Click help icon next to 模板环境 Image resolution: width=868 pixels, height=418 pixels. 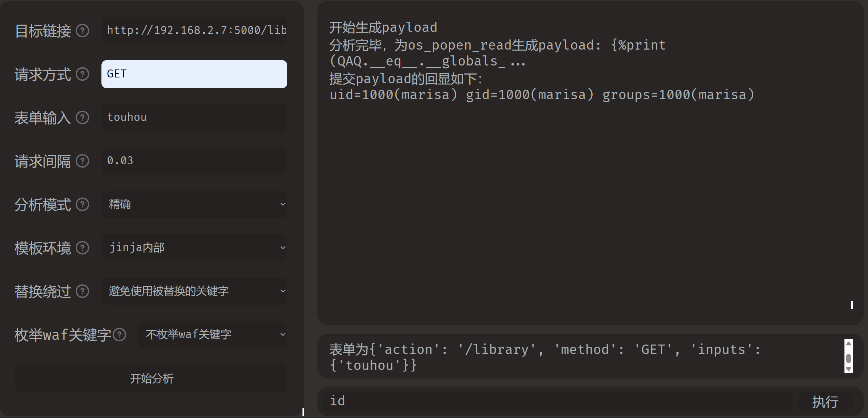point(82,248)
